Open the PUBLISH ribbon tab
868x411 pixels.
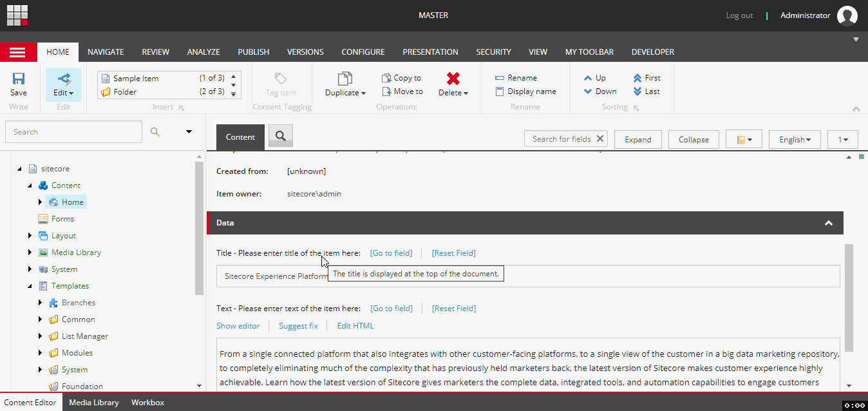click(x=254, y=52)
